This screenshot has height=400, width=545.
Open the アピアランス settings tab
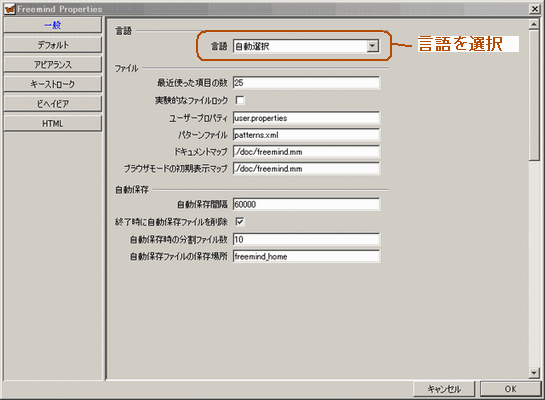(x=52, y=64)
